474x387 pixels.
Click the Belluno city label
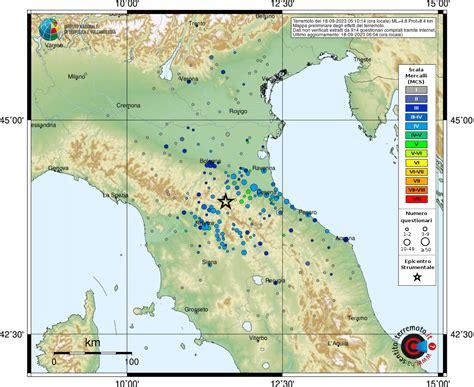click(265, 16)
